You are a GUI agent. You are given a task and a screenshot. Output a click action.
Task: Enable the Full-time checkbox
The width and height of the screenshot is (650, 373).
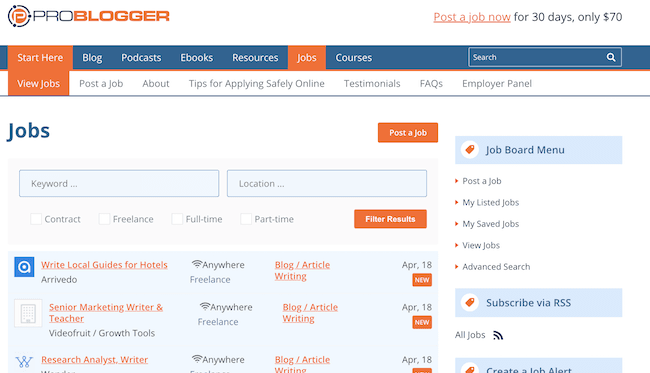coord(177,219)
